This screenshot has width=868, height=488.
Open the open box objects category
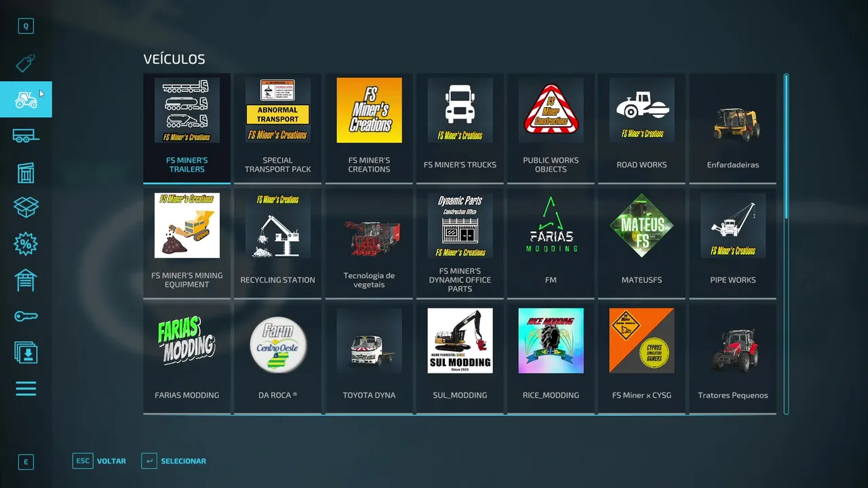[26, 207]
